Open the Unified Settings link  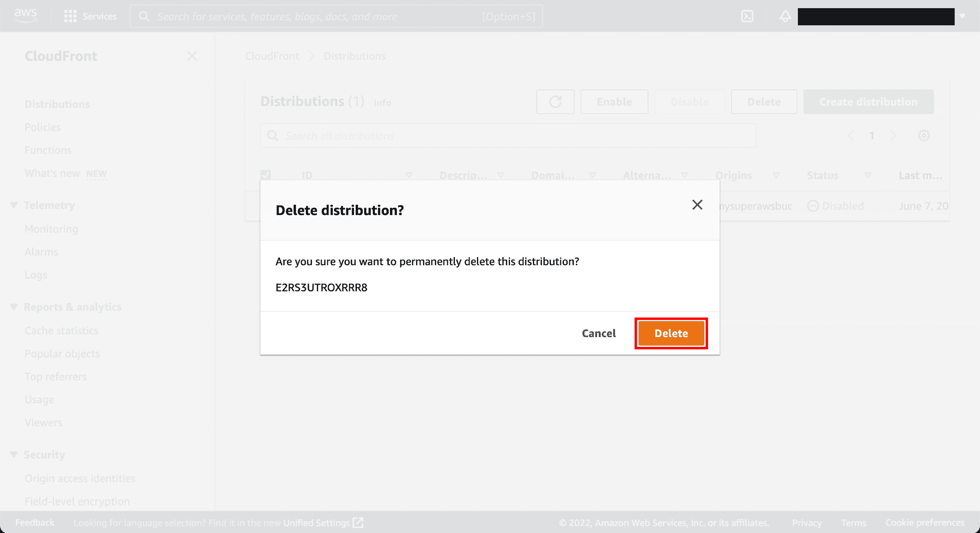323,523
